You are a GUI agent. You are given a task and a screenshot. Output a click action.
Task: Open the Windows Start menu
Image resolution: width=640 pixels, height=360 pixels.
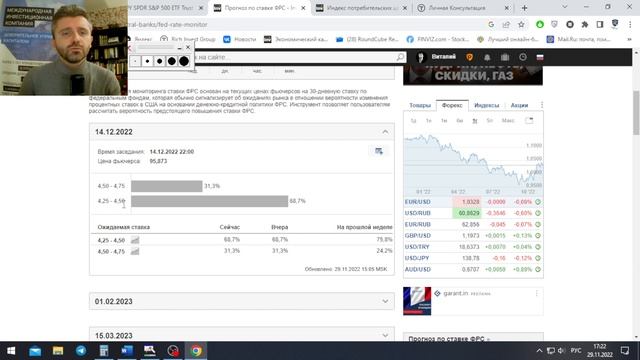11,351
